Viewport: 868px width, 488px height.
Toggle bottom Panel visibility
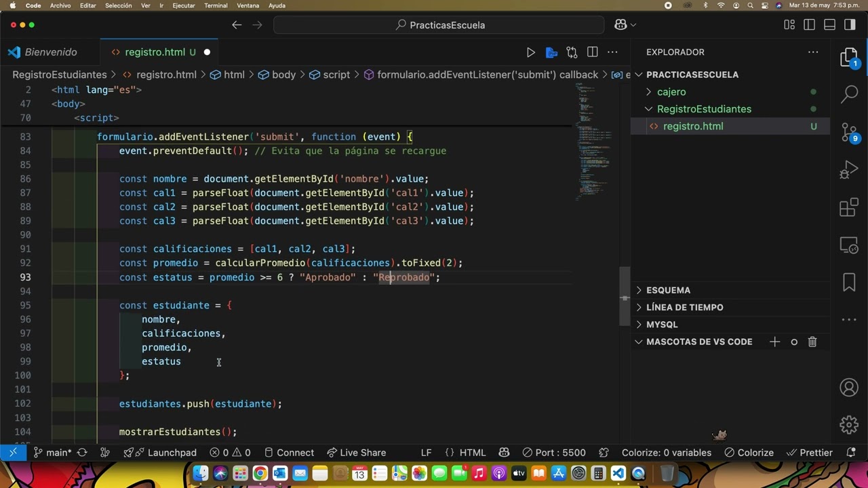click(x=829, y=25)
